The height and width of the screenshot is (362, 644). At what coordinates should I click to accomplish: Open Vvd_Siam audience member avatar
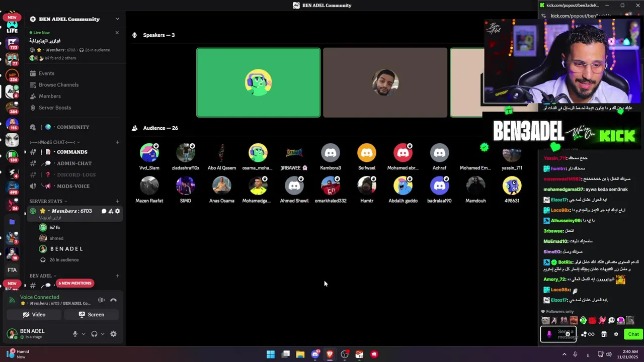click(x=149, y=152)
